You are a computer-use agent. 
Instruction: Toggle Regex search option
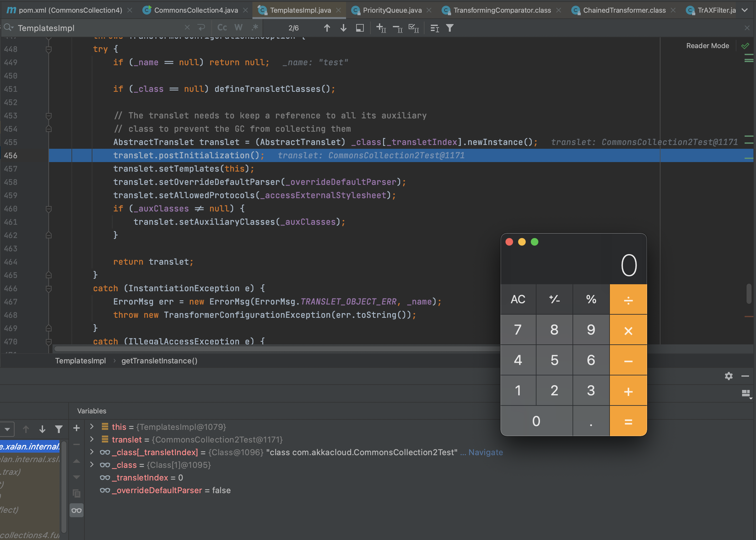(x=255, y=28)
